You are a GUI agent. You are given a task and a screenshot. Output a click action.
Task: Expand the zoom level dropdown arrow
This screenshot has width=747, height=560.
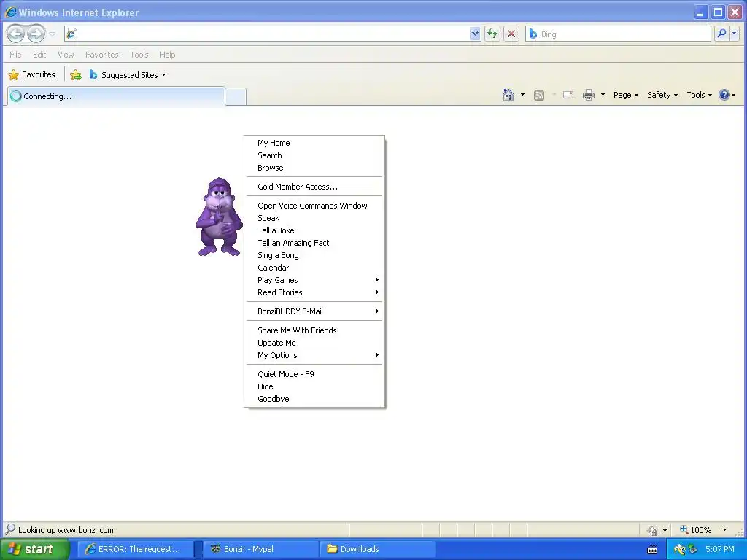[724, 530]
